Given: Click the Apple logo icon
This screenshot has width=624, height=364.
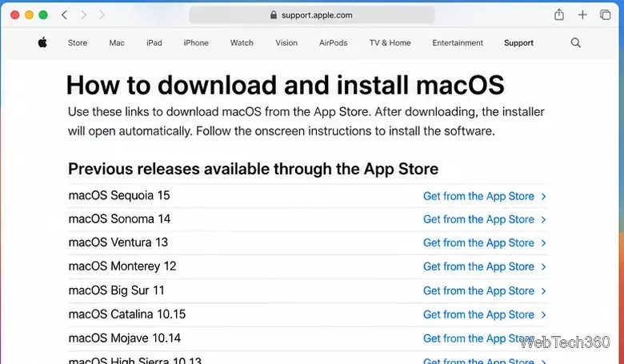Looking at the screenshot, I should click(42, 42).
